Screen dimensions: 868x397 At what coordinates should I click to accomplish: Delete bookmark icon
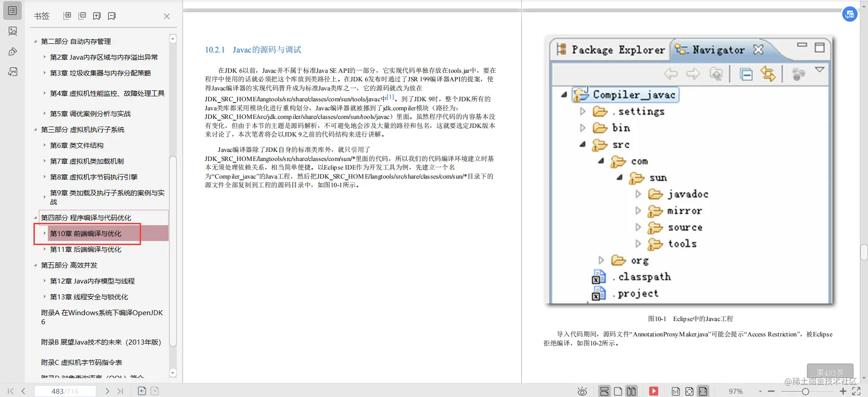(x=112, y=16)
